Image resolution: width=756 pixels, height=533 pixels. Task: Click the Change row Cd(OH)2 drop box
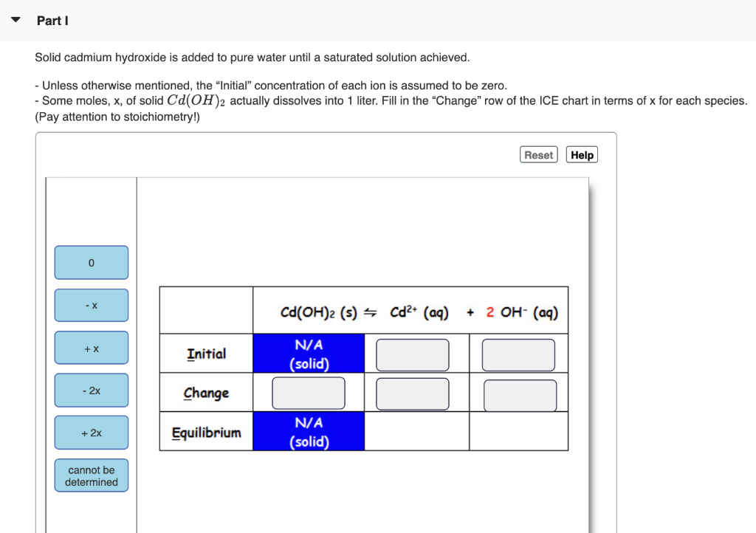pyautogui.click(x=309, y=393)
